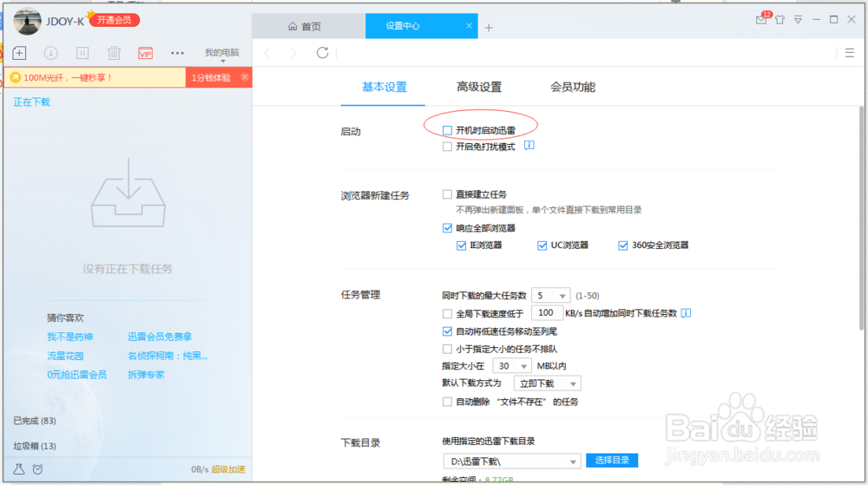Click the browser back arrow

267,53
